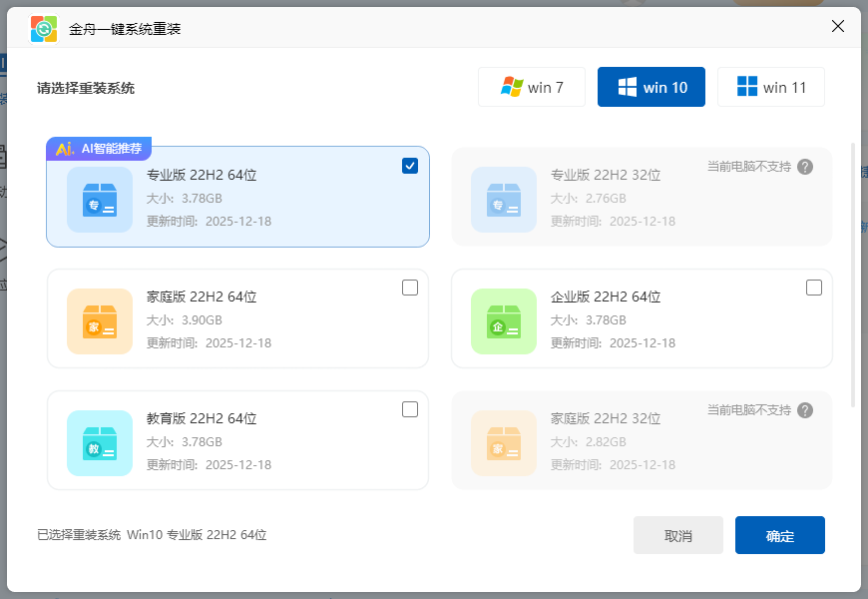Click the orange 家庭版 22H2 64位 package icon

[x=99, y=319]
